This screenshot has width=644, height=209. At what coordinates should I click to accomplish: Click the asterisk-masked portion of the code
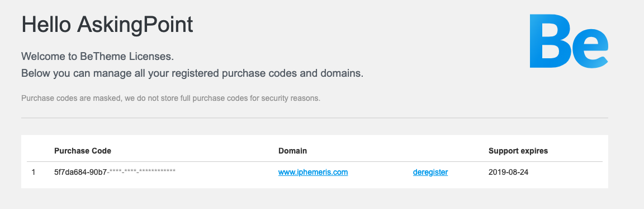point(141,171)
